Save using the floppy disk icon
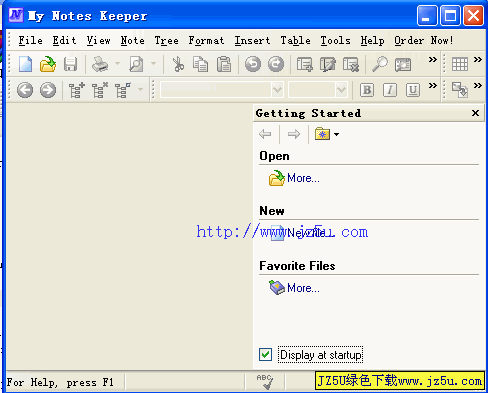 pos(70,64)
